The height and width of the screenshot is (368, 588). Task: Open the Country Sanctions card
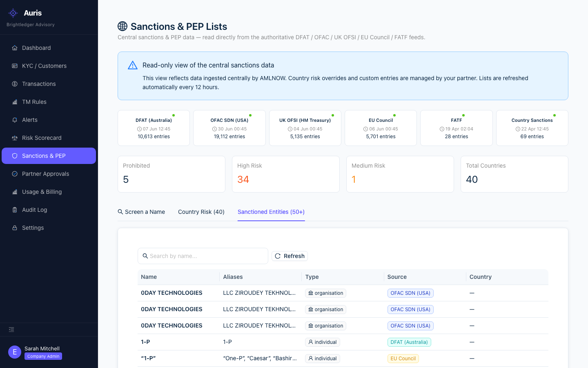point(532,128)
